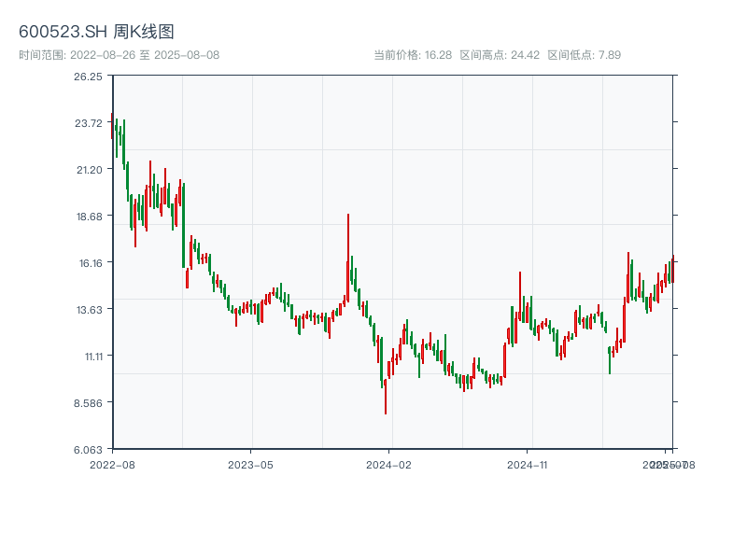
Task: Click the 2024-11 date on the x-axis
Action: click(x=529, y=464)
